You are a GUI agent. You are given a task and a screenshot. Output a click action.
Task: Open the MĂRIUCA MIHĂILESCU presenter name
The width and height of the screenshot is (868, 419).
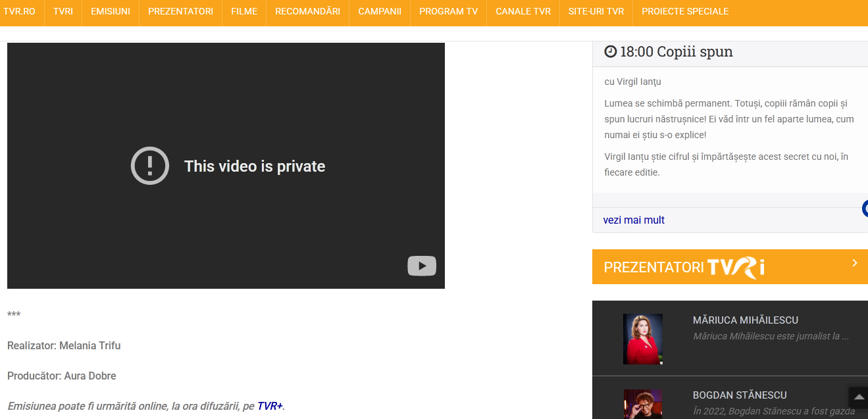point(746,320)
